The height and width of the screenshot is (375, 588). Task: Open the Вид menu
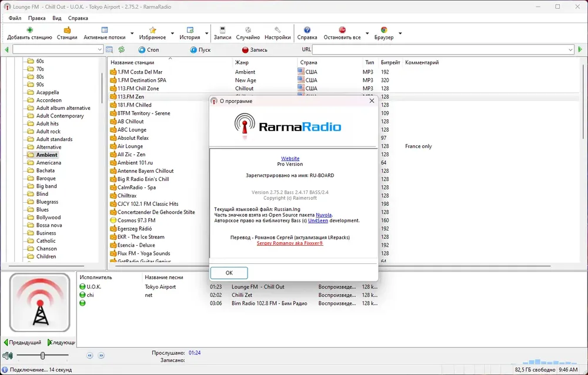[56, 18]
